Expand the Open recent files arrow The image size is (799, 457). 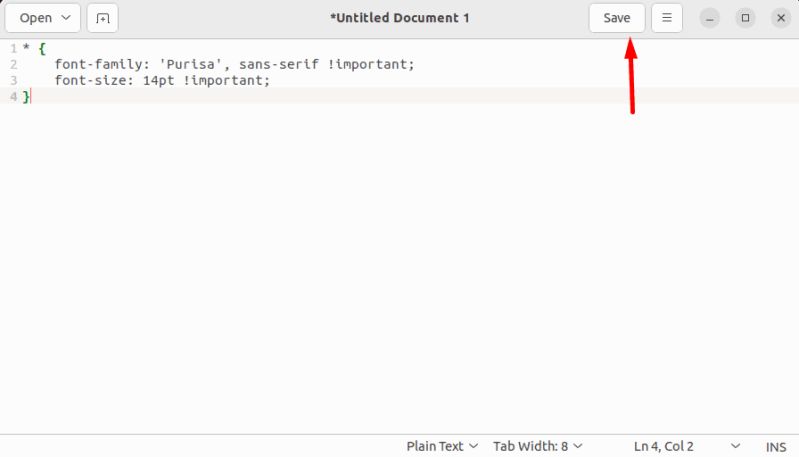point(66,18)
